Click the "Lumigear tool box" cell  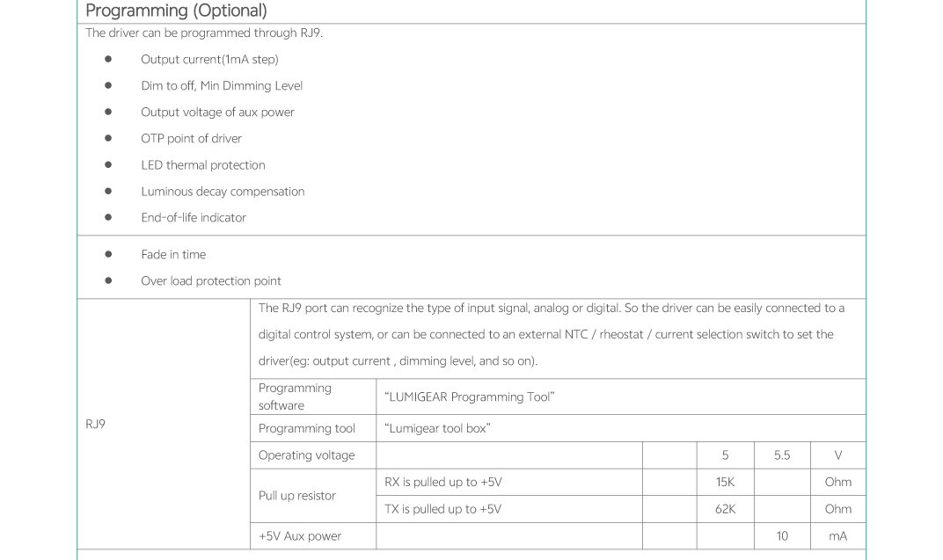pos(437,429)
